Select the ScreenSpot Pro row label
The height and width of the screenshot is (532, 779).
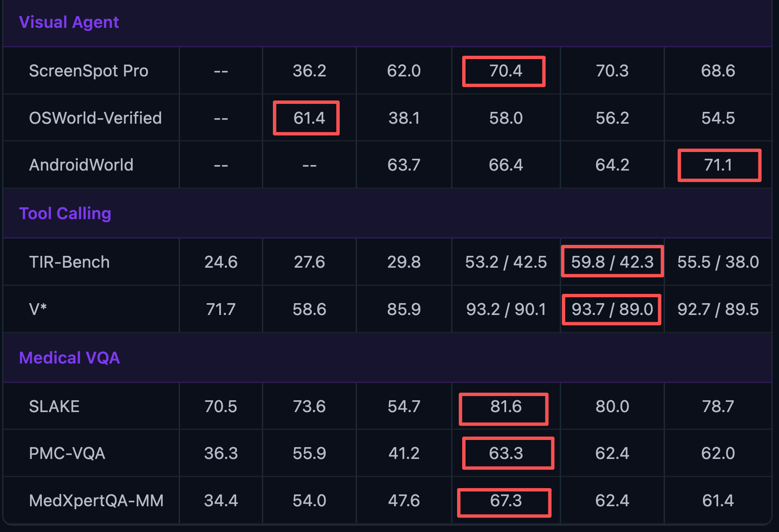[88, 71]
